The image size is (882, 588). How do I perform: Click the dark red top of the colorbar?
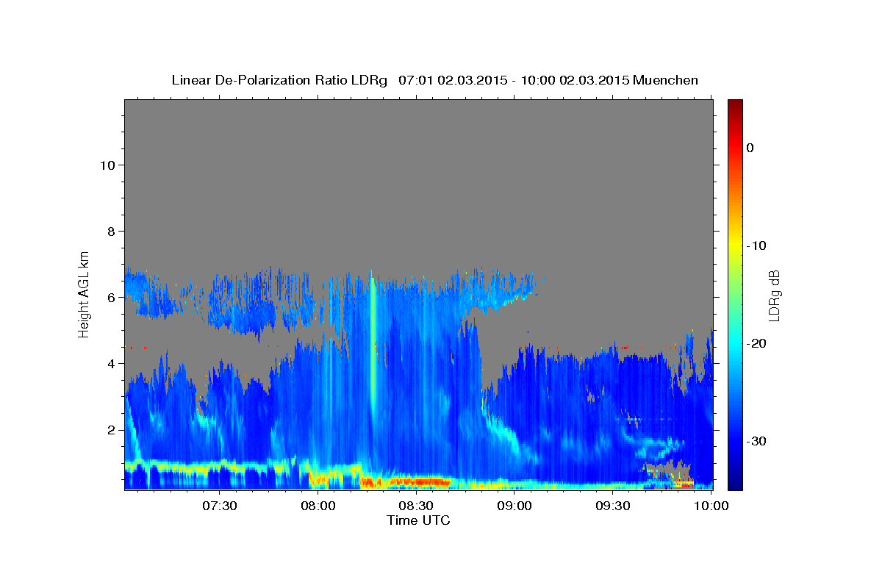(x=735, y=104)
